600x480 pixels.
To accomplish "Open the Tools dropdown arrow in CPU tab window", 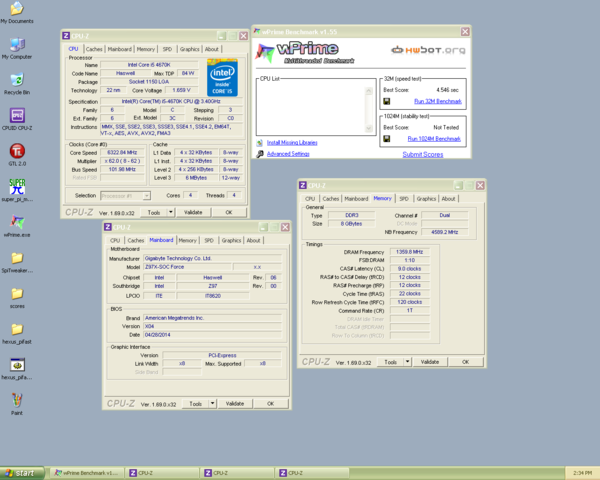I will (171, 212).
